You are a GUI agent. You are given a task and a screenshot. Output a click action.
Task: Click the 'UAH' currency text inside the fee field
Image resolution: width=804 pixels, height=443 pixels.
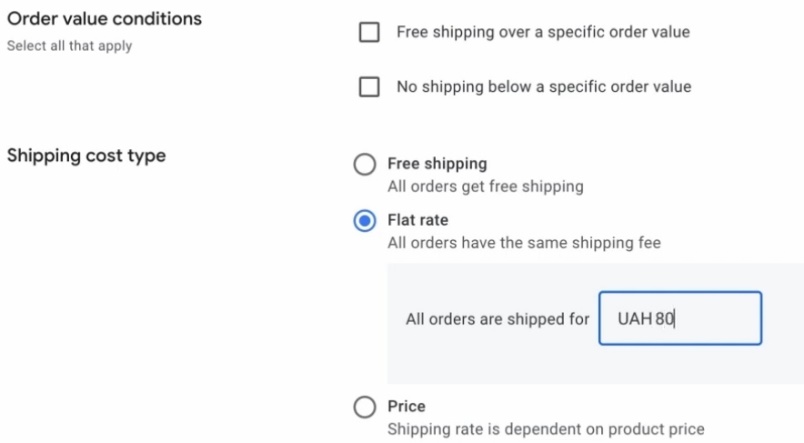pyautogui.click(x=634, y=319)
